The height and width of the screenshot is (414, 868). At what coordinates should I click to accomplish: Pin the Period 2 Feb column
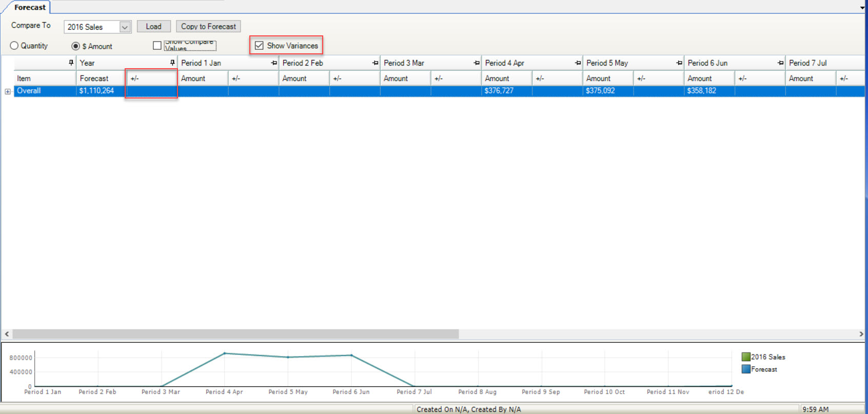point(375,63)
